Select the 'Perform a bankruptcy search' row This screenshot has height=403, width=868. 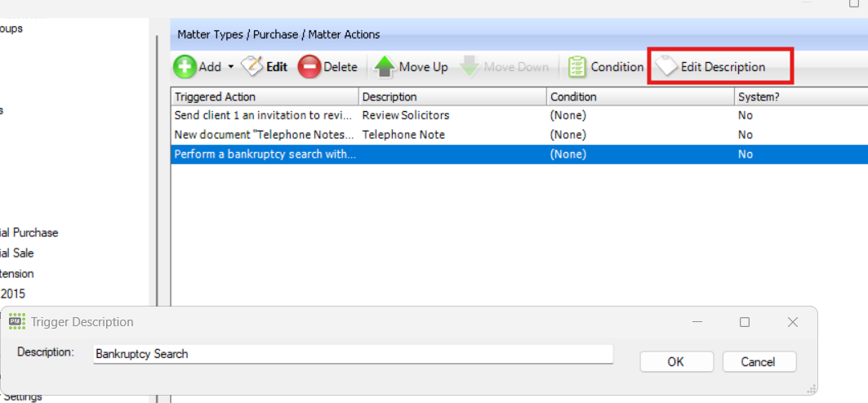pyautogui.click(x=519, y=154)
